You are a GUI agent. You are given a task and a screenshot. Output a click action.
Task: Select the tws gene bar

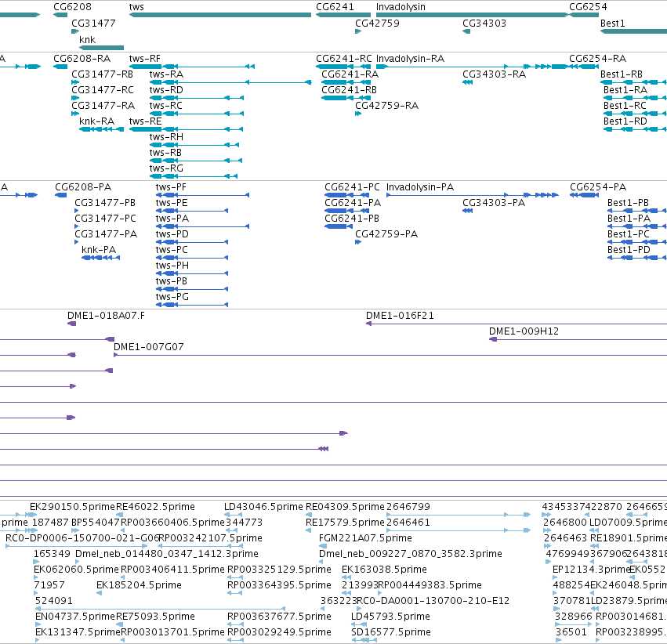click(x=220, y=15)
